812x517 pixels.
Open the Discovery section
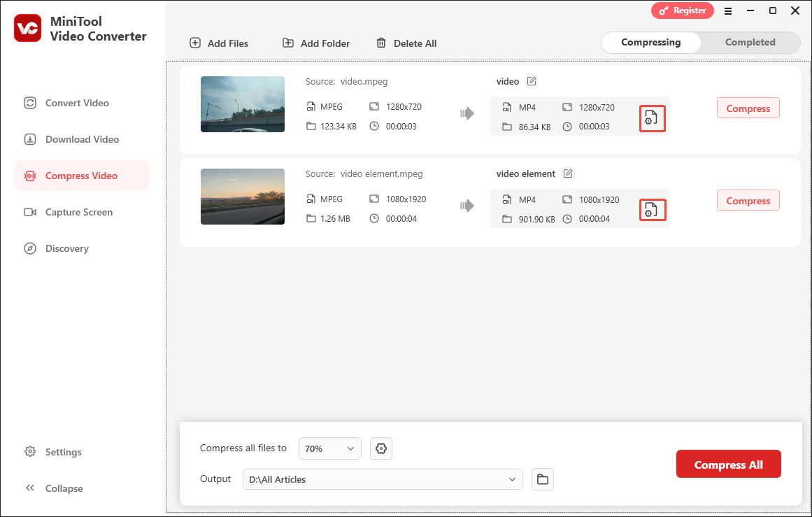pyautogui.click(x=82, y=248)
